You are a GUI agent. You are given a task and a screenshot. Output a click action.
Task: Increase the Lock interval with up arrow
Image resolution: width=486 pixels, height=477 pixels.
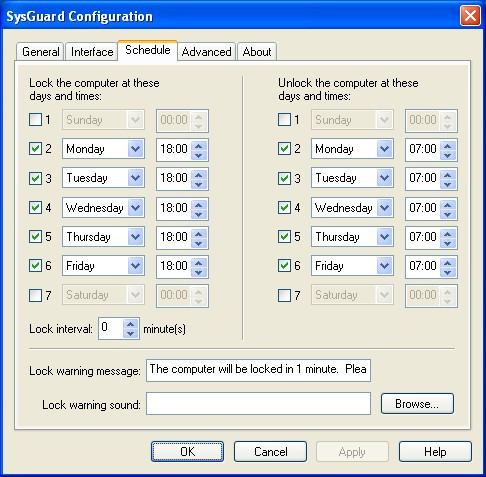point(130,324)
